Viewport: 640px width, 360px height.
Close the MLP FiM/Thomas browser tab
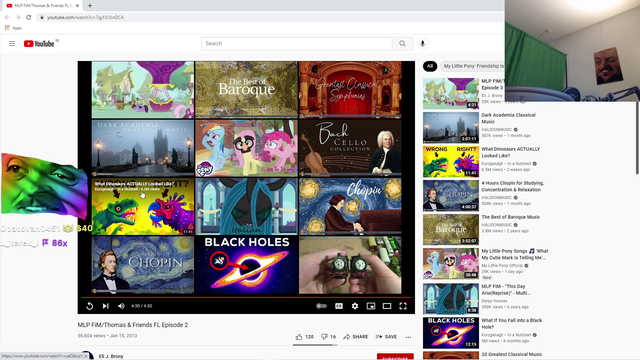(x=77, y=6)
